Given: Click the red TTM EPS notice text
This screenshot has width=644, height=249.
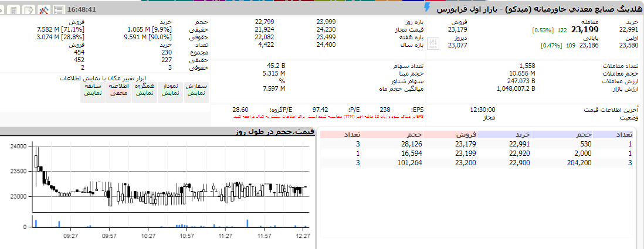Looking at the screenshot, I should tap(328, 117).
